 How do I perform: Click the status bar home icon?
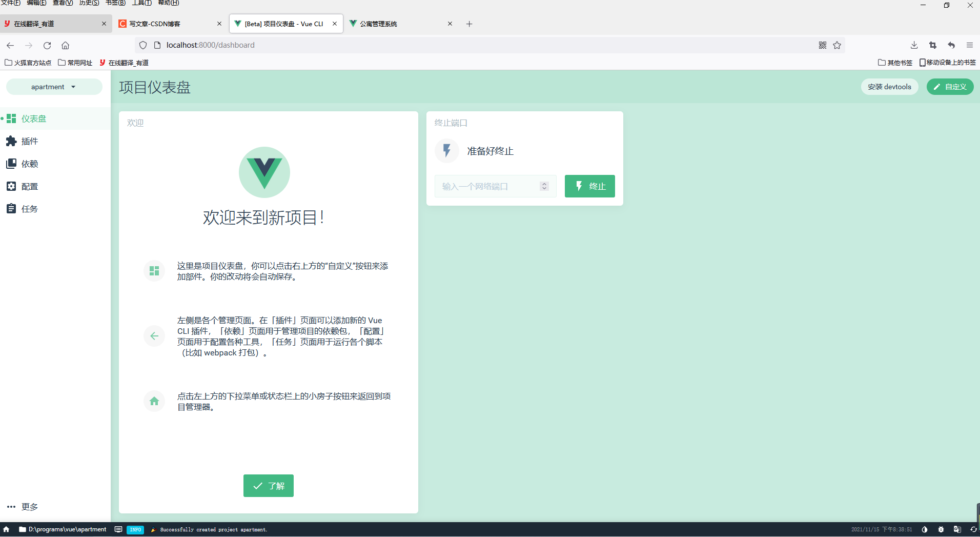click(x=6, y=529)
